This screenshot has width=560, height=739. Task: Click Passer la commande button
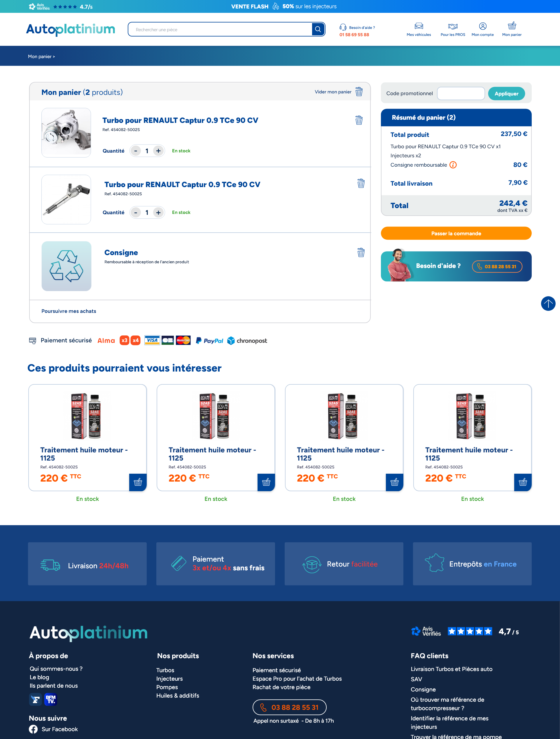click(456, 233)
